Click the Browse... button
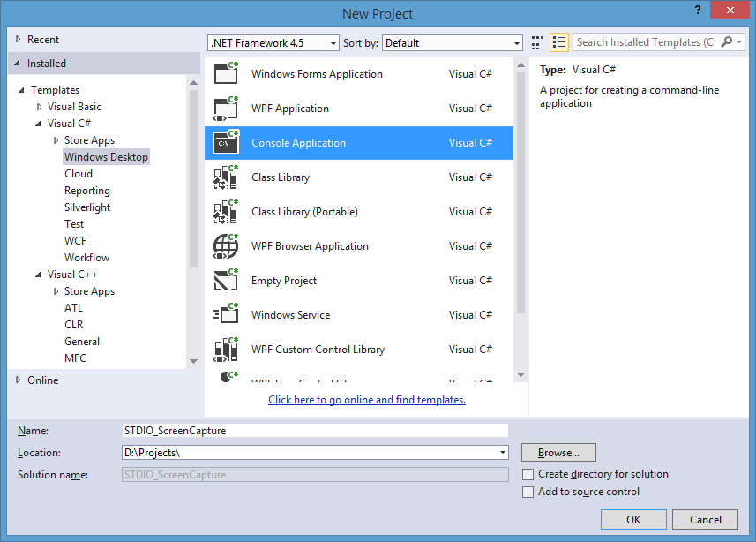 (x=558, y=453)
